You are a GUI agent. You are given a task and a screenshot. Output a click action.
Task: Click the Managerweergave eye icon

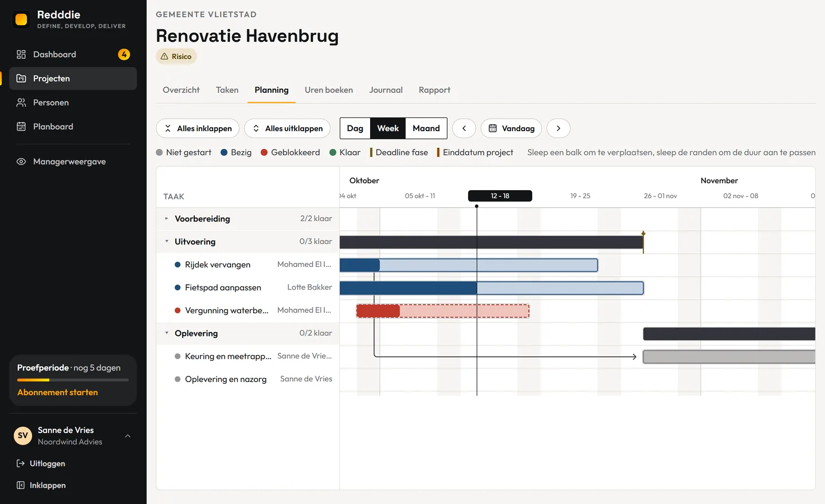21,162
